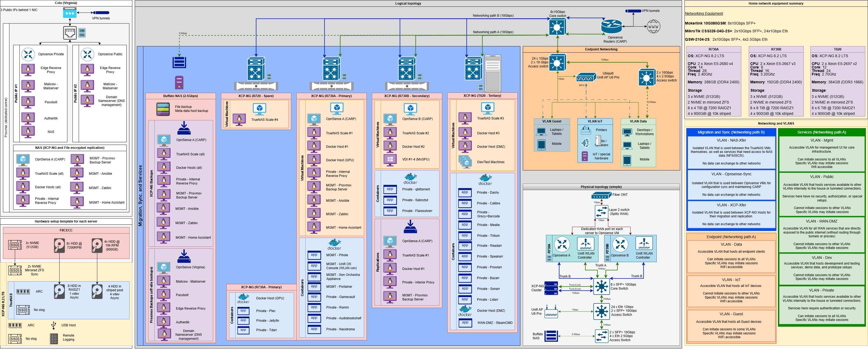The width and height of the screenshot is (868, 363).
Task: Click the Layer 2 switch icon
Action: pyautogui.click(x=601, y=212)
